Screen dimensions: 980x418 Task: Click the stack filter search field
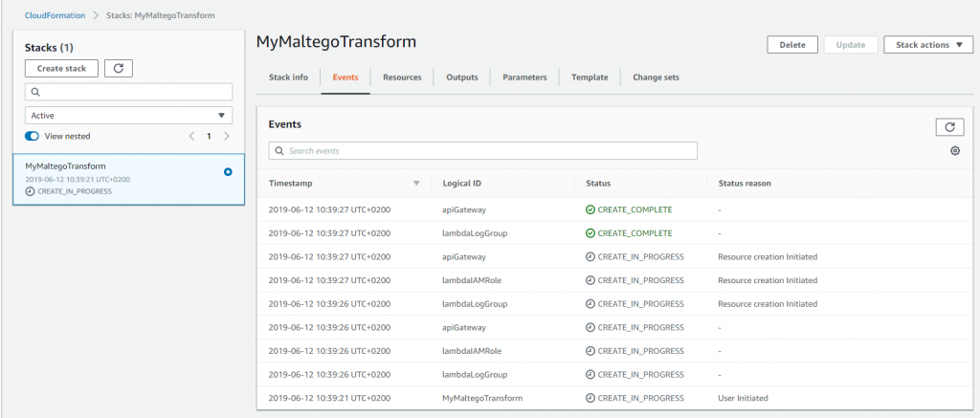(x=129, y=92)
